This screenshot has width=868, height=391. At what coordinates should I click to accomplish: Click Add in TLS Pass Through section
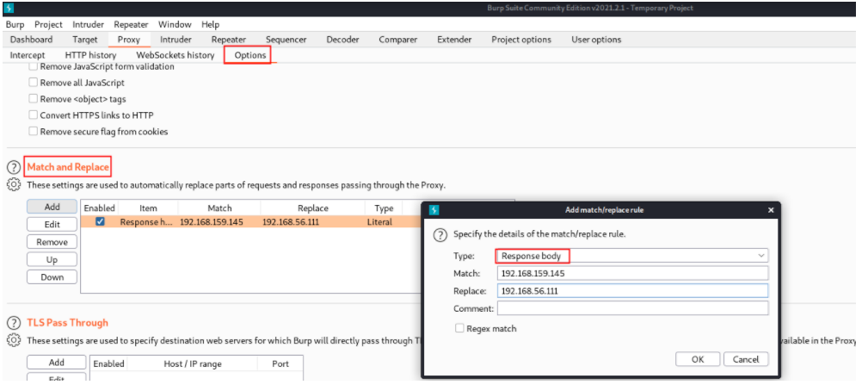pos(57,363)
